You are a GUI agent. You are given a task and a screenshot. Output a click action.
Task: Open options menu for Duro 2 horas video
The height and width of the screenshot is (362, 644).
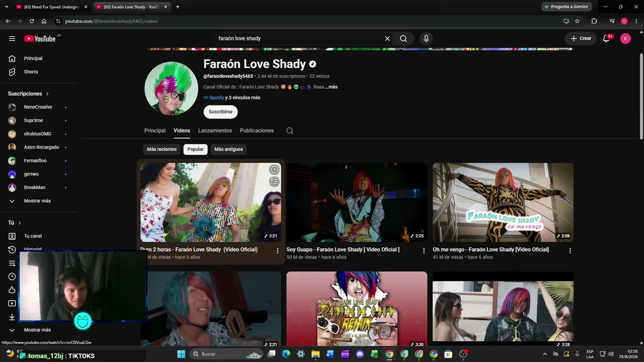pyautogui.click(x=277, y=250)
